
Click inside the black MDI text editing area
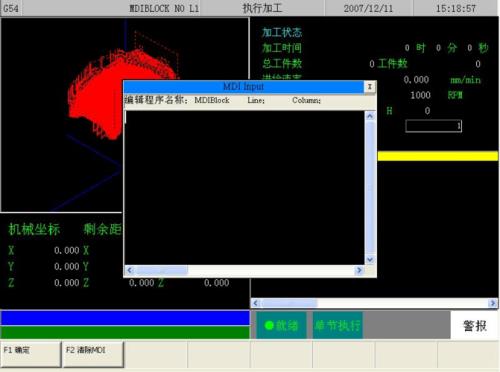point(245,188)
